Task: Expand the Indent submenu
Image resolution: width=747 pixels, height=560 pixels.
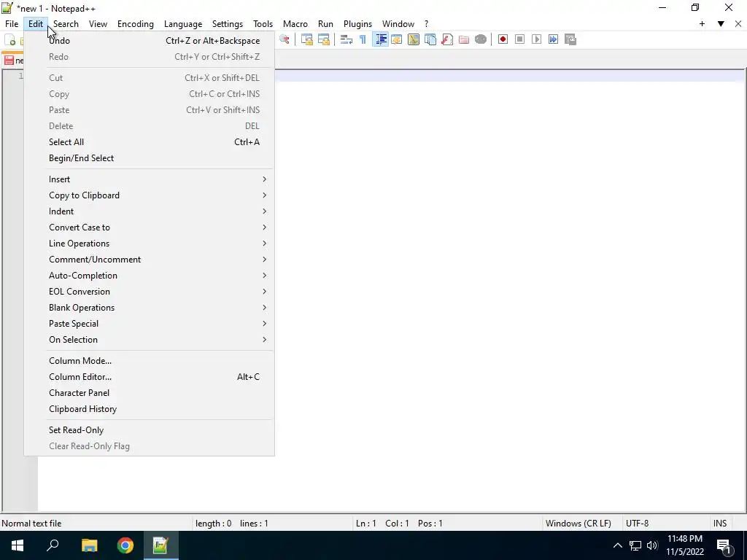Action: (x=149, y=211)
